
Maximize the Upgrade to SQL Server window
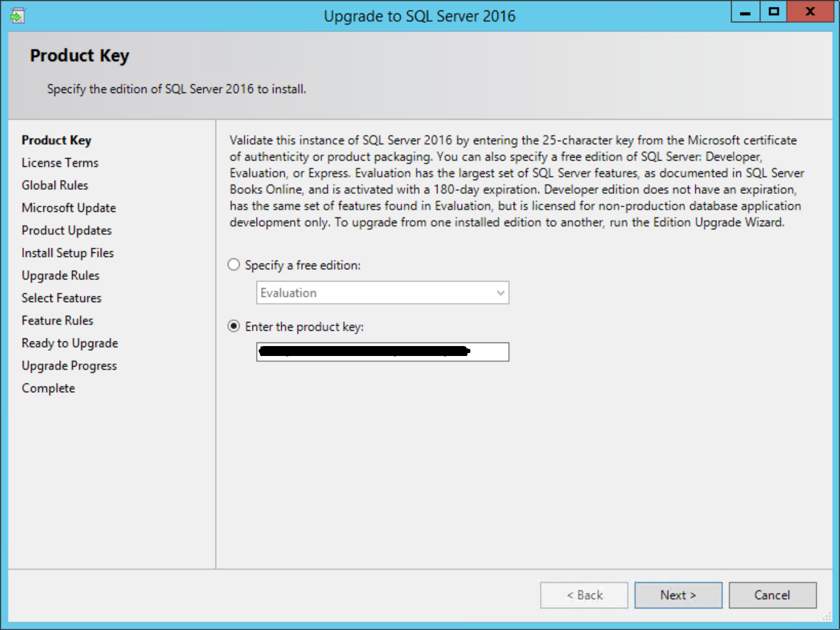click(774, 12)
